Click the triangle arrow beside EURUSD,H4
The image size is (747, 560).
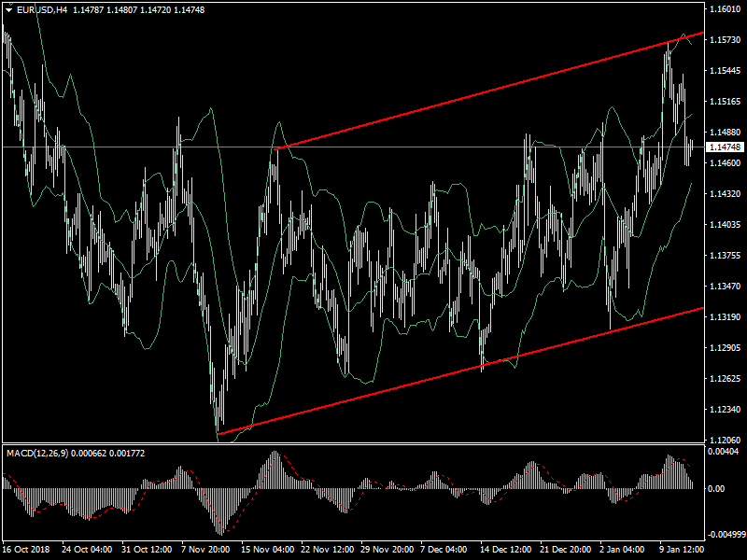point(8,9)
